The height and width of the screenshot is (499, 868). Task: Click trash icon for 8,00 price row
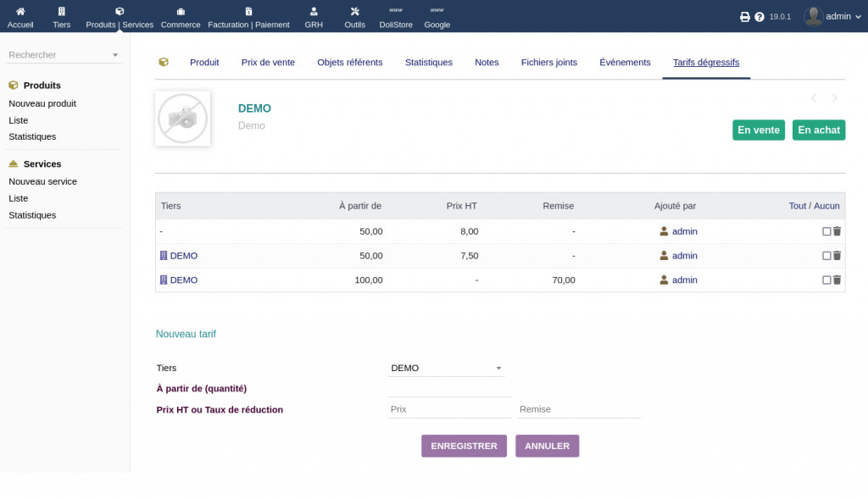[837, 231]
